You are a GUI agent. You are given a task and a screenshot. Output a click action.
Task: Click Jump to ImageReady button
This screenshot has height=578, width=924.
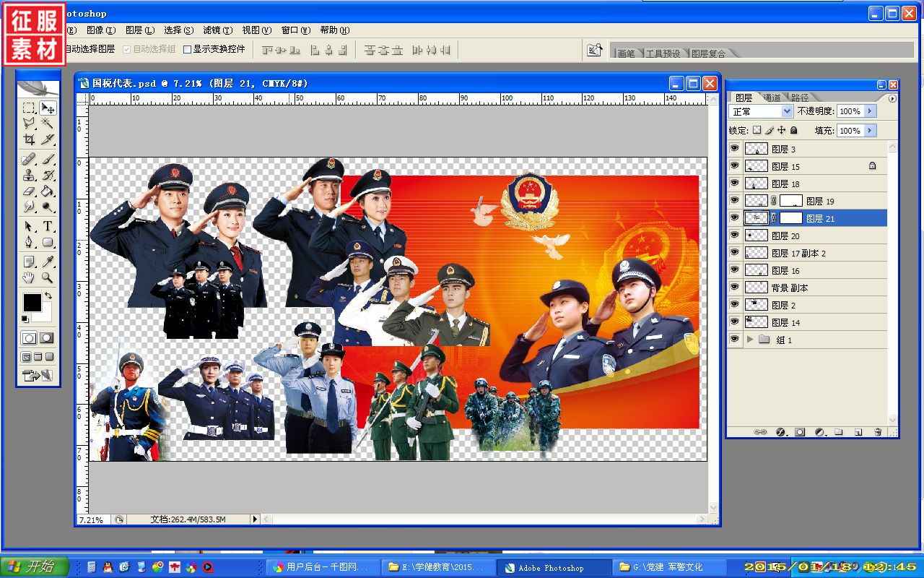tap(38, 375)
